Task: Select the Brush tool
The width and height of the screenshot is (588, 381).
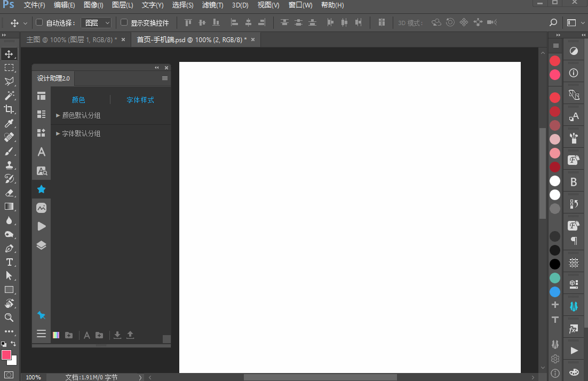Action: pos(9,151)
